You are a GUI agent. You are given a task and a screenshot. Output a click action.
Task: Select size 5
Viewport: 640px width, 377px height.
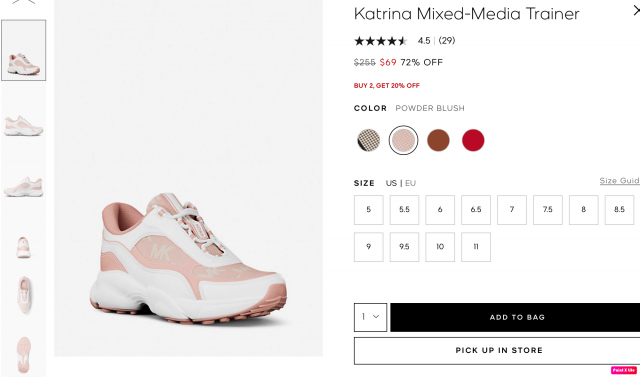[369, 210]
